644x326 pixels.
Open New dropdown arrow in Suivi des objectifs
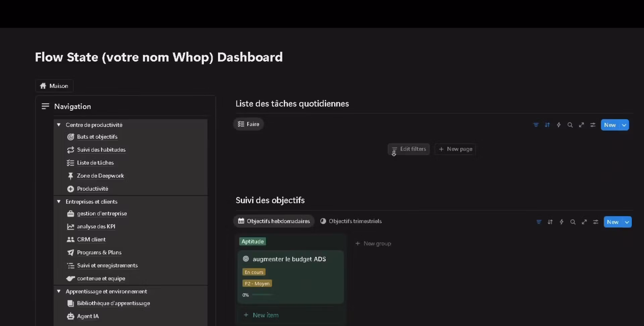click(x=627, y=222)
